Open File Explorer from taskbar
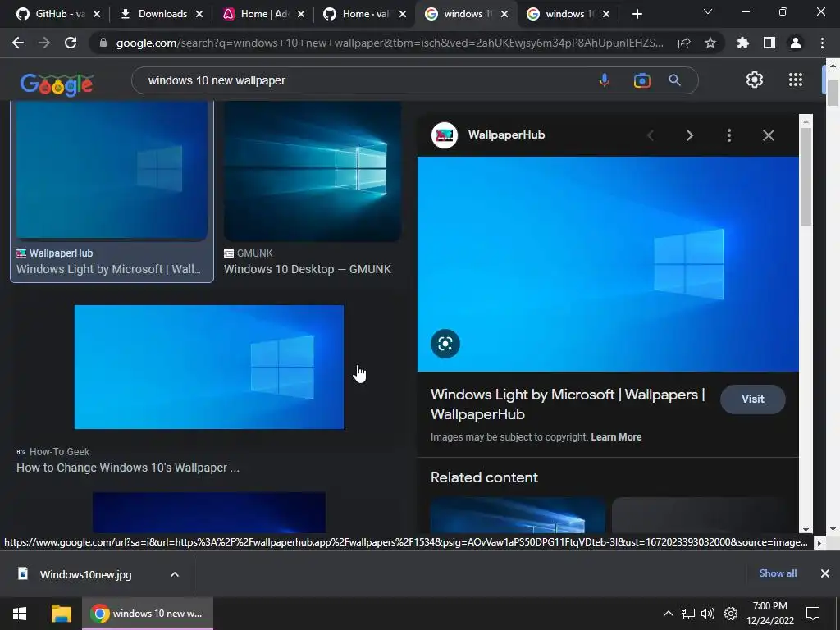Image resolution: width=840 pixels, height=630 pixels. tap(61, 614)
